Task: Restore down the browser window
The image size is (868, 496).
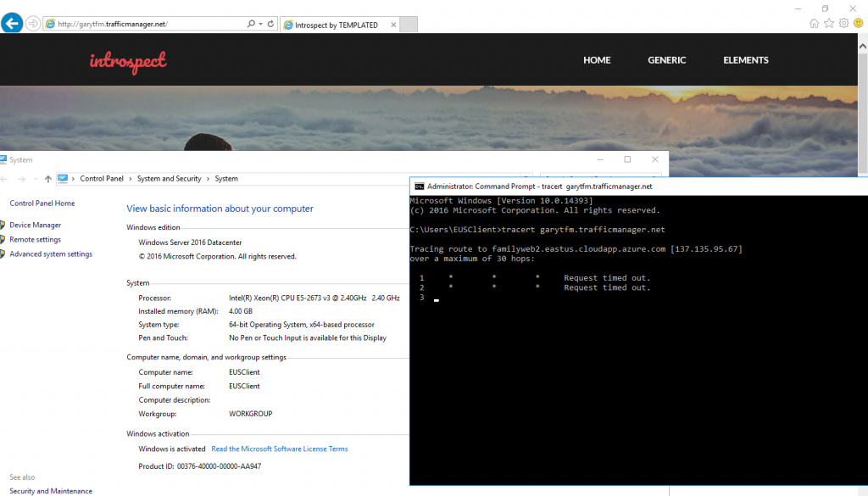Action: (825, 8)
